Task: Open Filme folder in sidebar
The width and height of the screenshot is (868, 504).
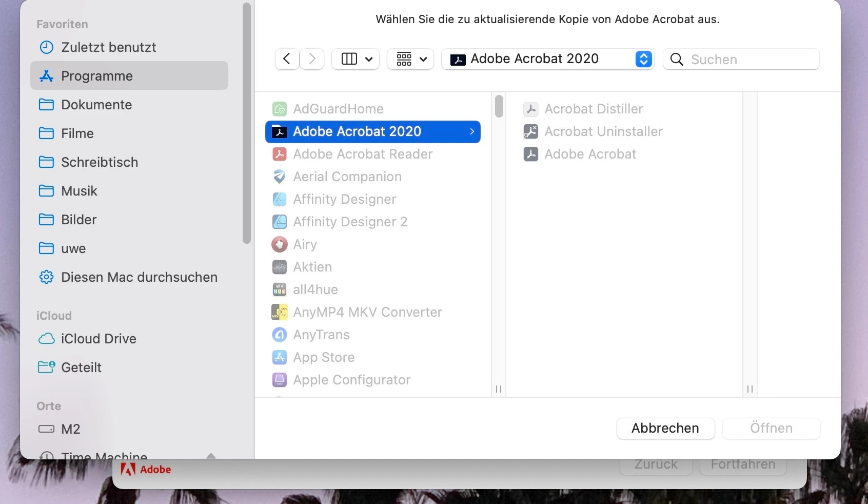Action: (129, 133)
